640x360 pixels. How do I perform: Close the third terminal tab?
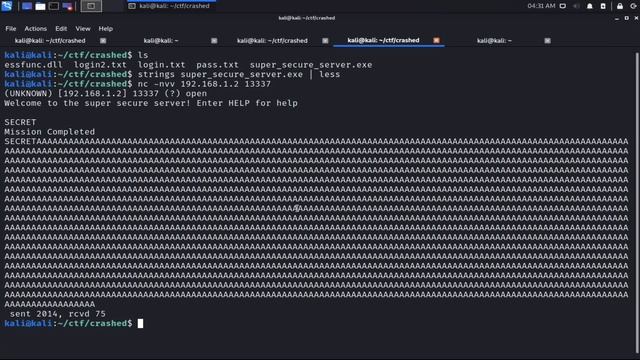point(325,41)
